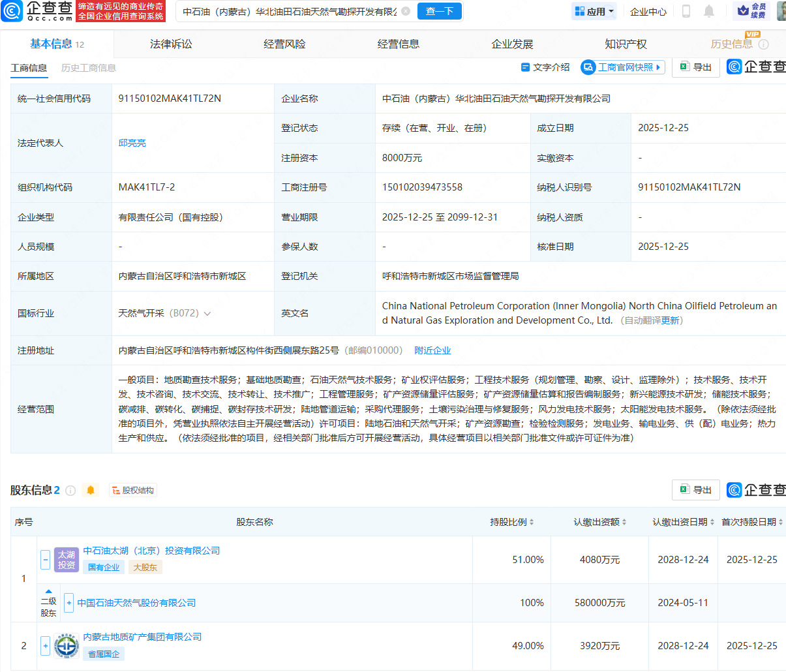Click the info icon next to 股东信息
Screen dimensions: 786x672
[70, 491]
